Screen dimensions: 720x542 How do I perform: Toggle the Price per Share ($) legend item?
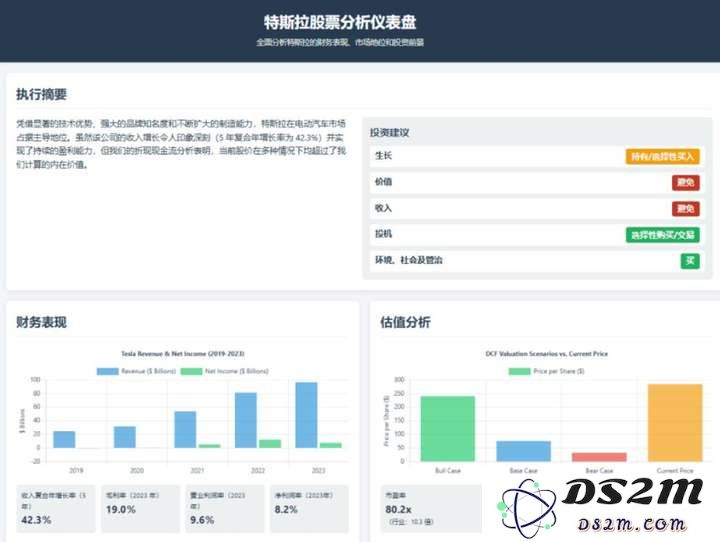(x=546, y=371)
